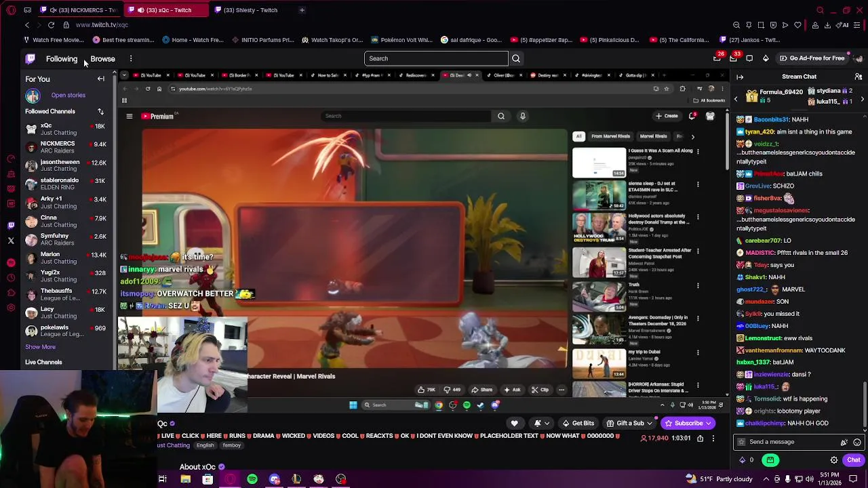
Task: Open Twitch more options three-dot menu
Action: (131, 59)
